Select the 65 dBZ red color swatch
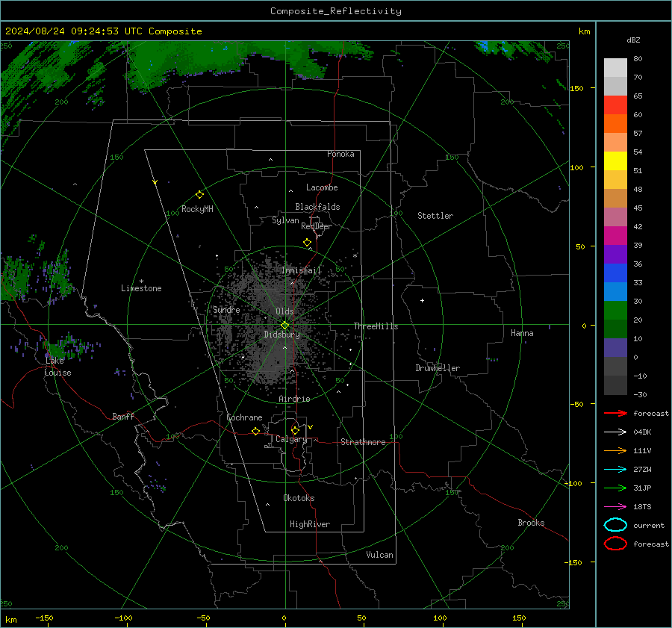This screenshot has height=628, width=672. tap(615, 105)
